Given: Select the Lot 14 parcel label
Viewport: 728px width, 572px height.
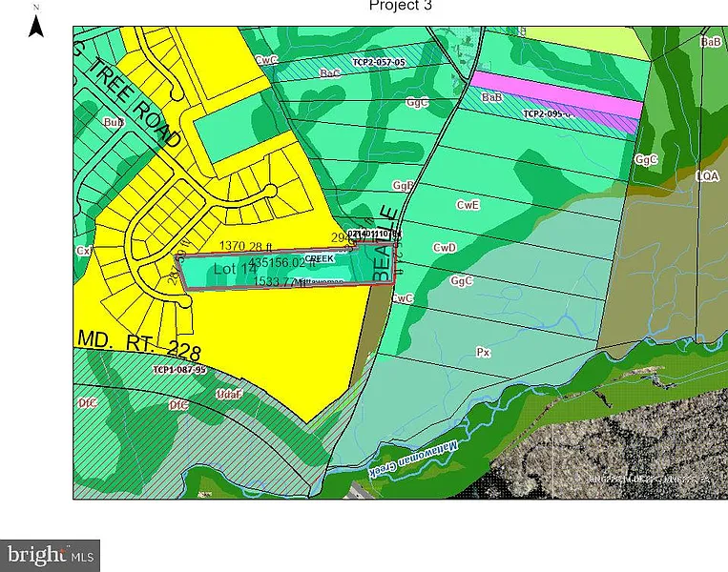Looking at the screenshot, I should click(x=235, y=270).
